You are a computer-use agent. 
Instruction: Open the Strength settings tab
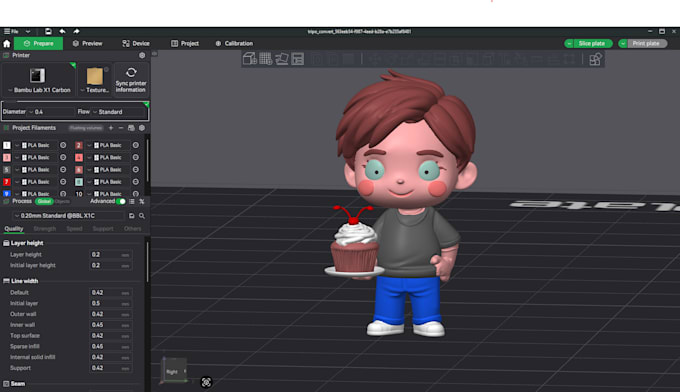(x=45, y=229)
